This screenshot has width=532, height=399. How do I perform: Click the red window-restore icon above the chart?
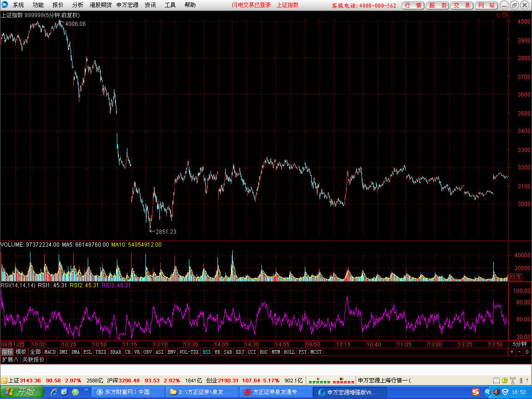pos(505,15)
